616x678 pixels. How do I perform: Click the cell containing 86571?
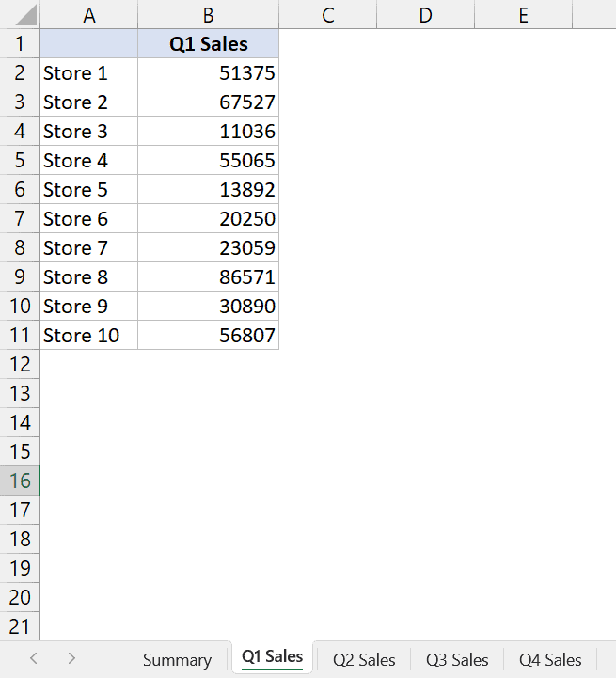208,276
